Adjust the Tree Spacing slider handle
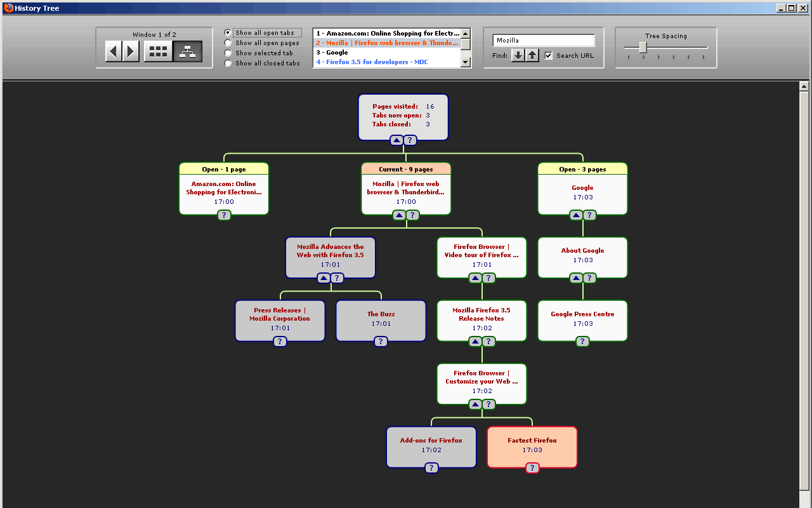Image resolution: width=812 pixels, height=508 pixels. coord(643,48)
